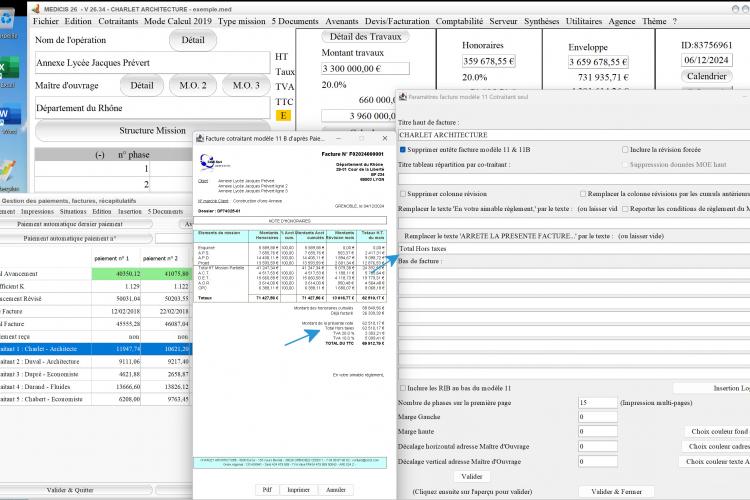
Task: Edit Titre haut de facture field
Action: click(x=574, y=135)
